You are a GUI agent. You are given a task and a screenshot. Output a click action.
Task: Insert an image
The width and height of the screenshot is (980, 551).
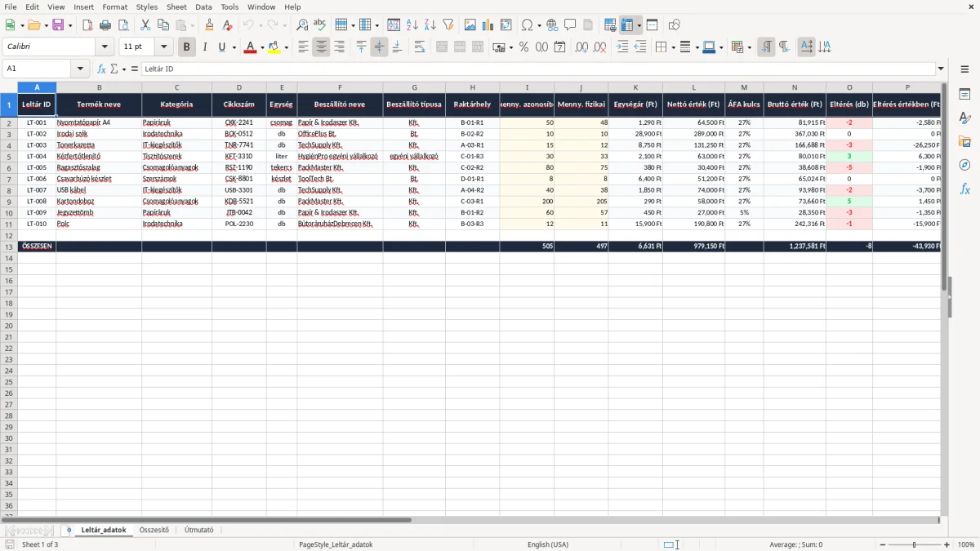click(470, 25)
